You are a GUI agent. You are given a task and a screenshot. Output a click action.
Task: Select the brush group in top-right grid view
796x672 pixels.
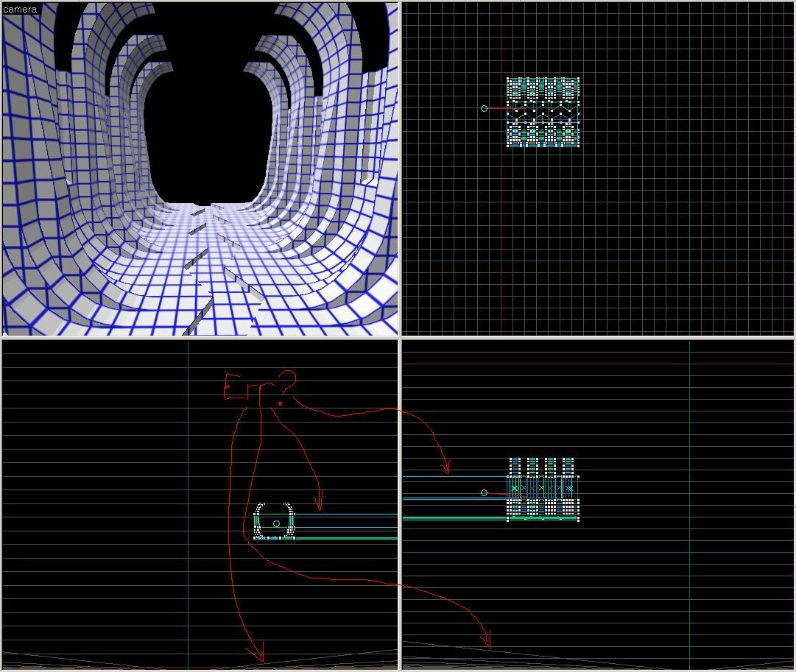point(543,112)
